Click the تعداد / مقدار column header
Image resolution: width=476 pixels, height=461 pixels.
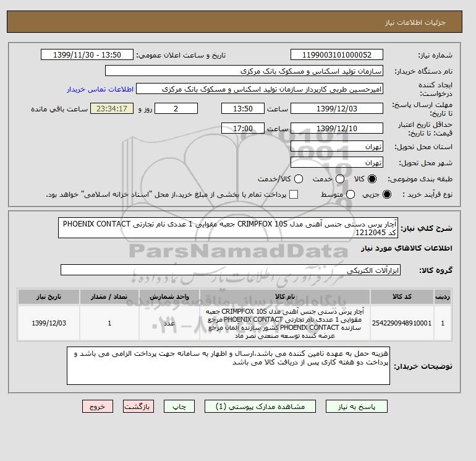click(109, 296)
